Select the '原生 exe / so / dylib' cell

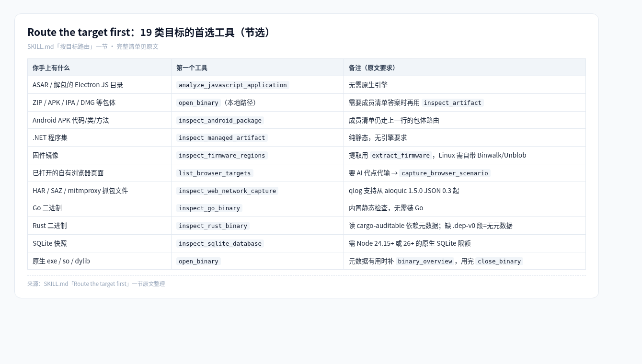tap(100, 261)
